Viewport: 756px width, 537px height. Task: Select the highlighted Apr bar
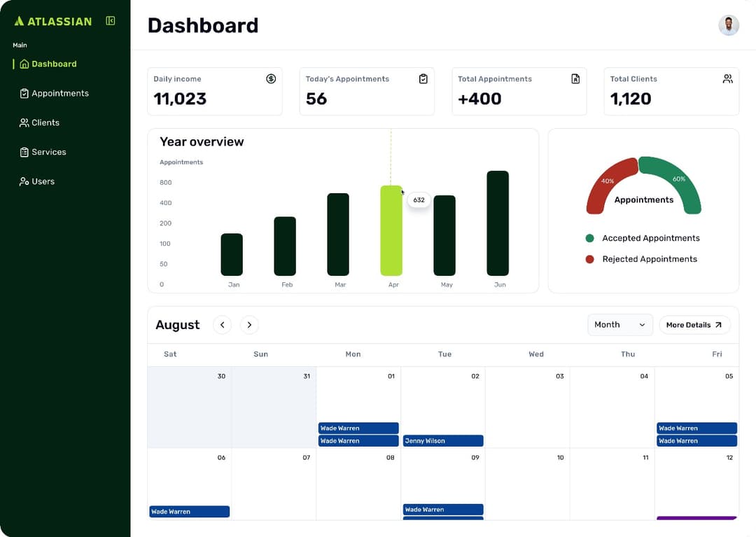click(391, 230)
